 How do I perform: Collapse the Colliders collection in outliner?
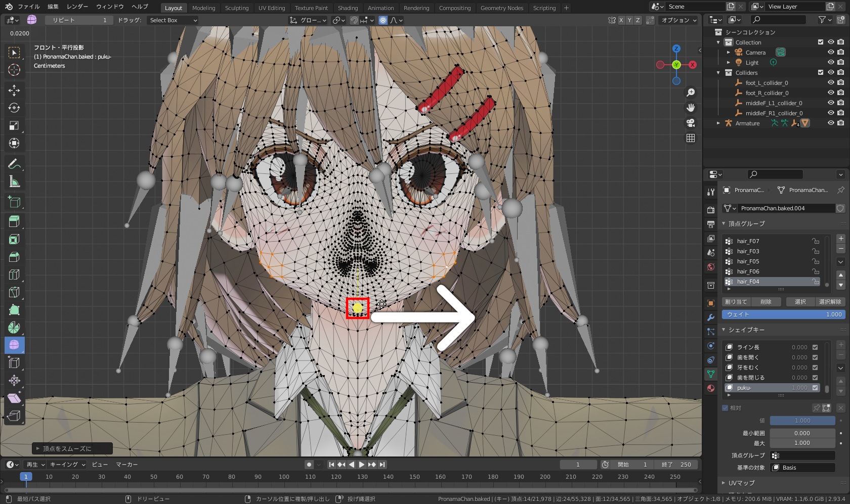pos(718,73)
